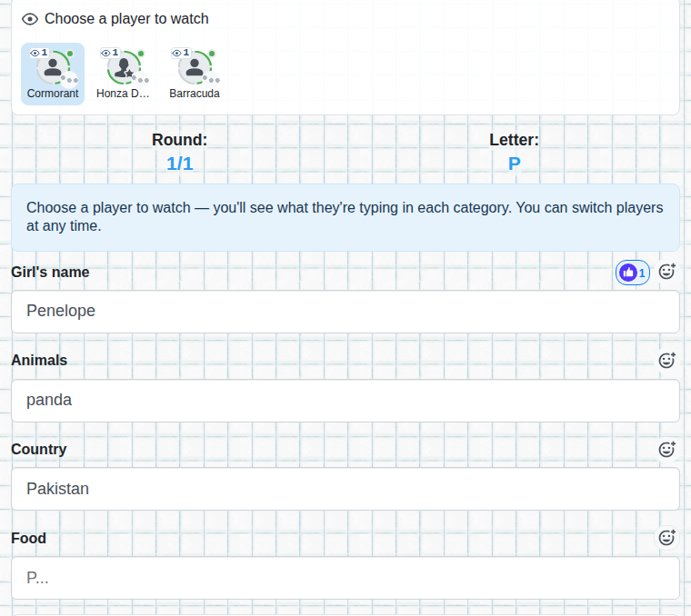Click the panda answer field

[x=345, y=401]
